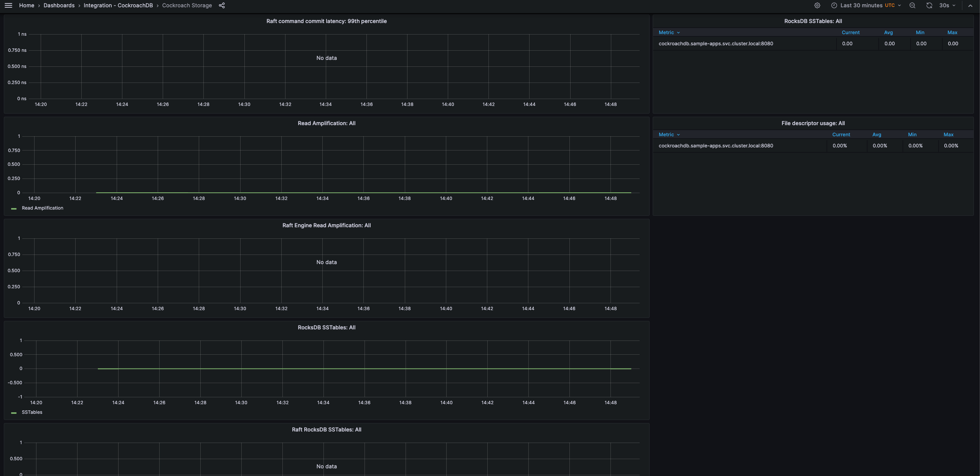Viewport: 980px width, 476px height.
Task: Share the Cockroach Storage dashboard
Action: 221,5
